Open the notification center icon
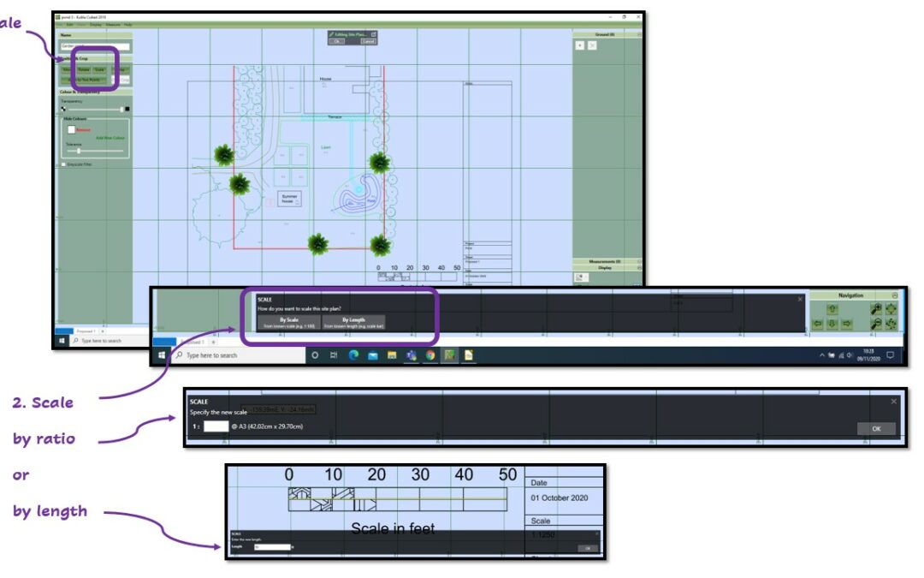The height and width of the screenshot is (578, 924). tap(891, 355)
